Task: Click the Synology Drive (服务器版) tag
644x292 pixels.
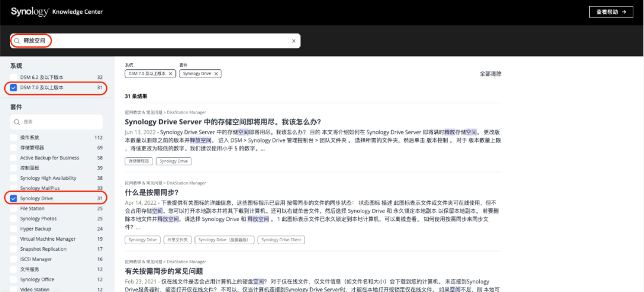Action: point(224,240)
